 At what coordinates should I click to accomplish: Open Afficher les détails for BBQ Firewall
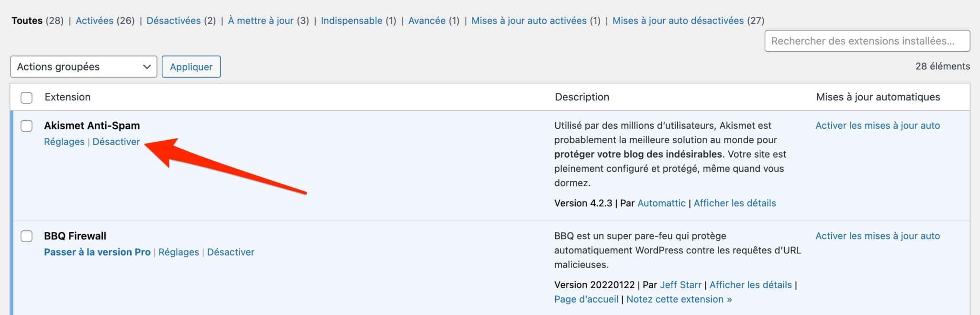pos(750,285)
